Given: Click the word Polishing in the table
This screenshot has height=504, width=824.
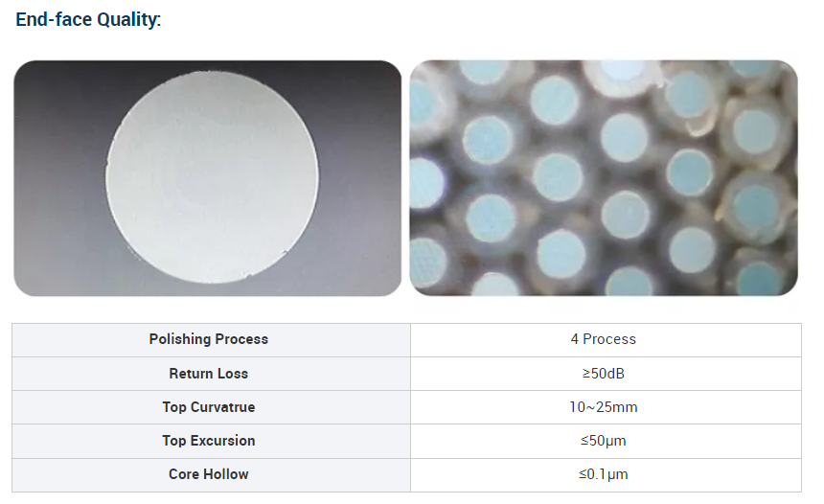Looking at the screenshot, I should [180, 339].
